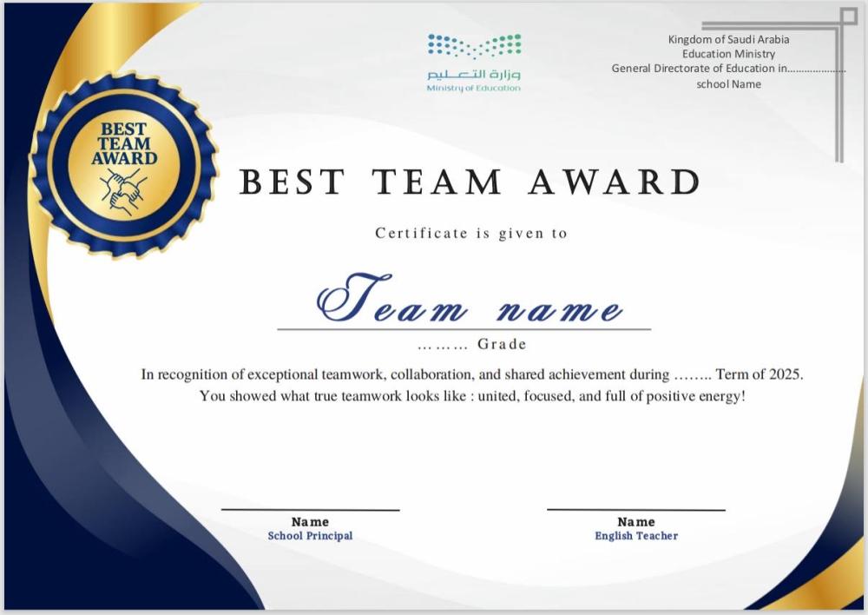Image resolution: width=868 pixels, height=615 pixels.
Task: Select the 'English Teacher' label
Action: pos(636,536)
